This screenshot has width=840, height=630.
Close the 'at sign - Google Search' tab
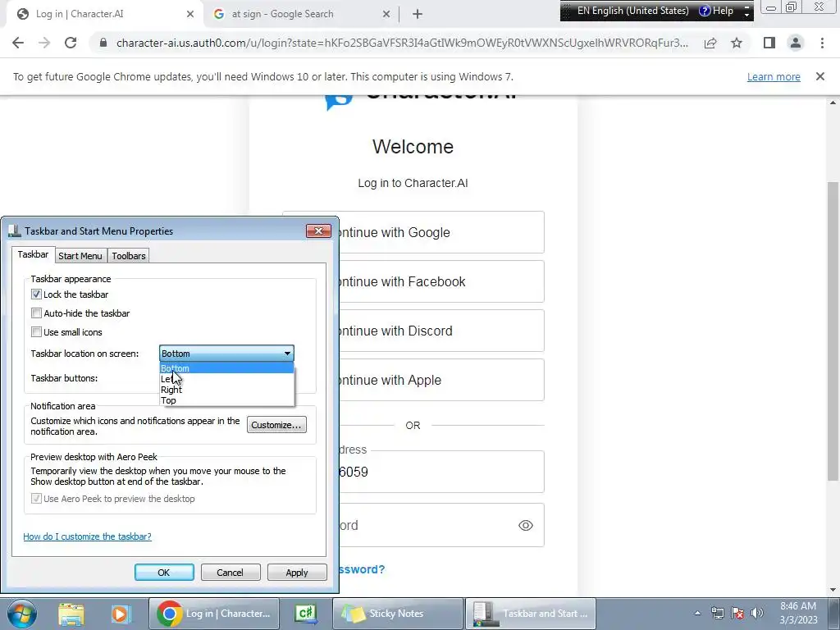click(x=386, y=15)
